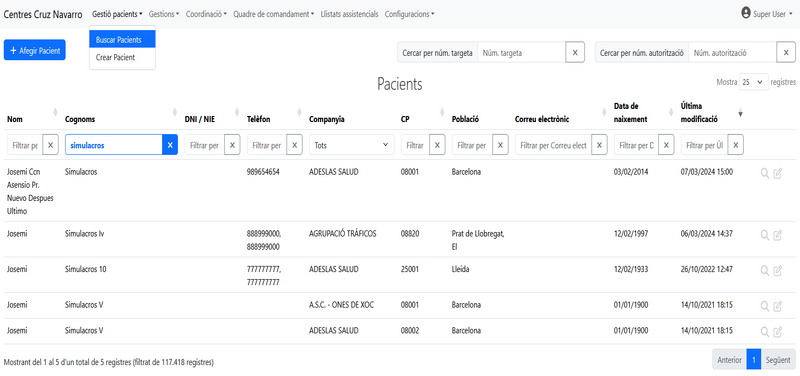Open the Companyia filter dropdown

(x=352, y=145)
